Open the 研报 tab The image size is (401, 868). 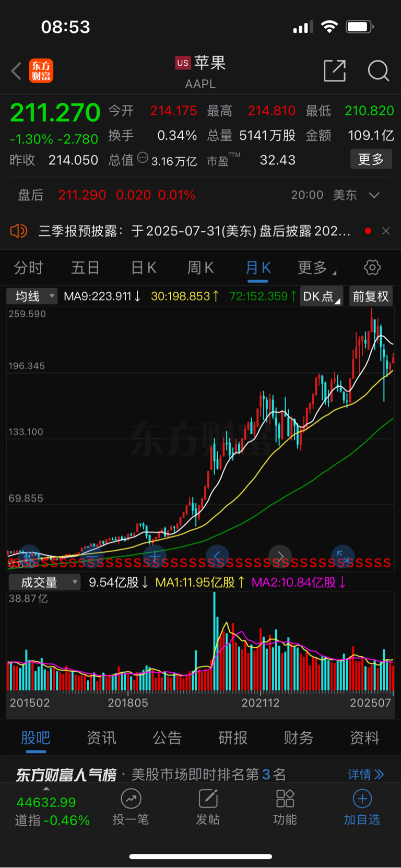[x=233, y=738]
